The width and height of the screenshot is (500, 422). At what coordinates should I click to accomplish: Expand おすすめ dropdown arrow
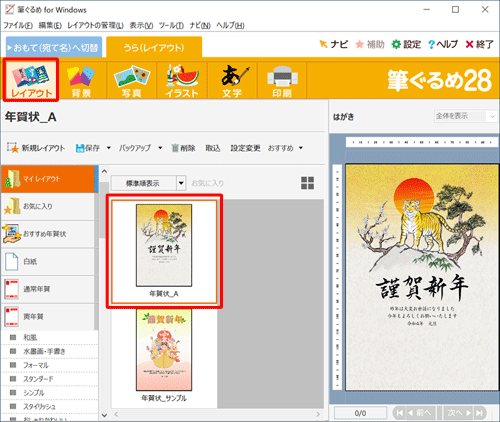coord(301,148)
